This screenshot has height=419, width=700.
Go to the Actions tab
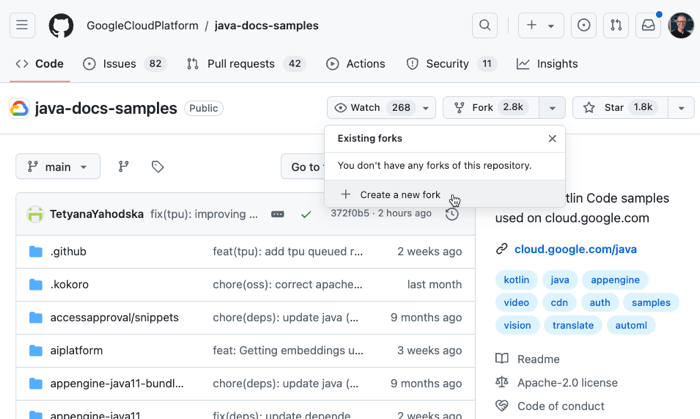point(355,64)
